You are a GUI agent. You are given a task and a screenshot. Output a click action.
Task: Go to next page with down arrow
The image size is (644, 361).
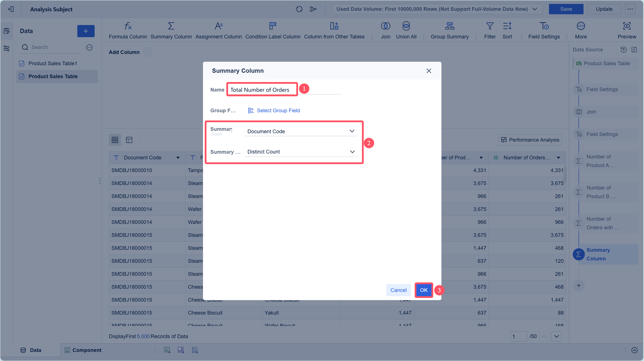point(556,336)
